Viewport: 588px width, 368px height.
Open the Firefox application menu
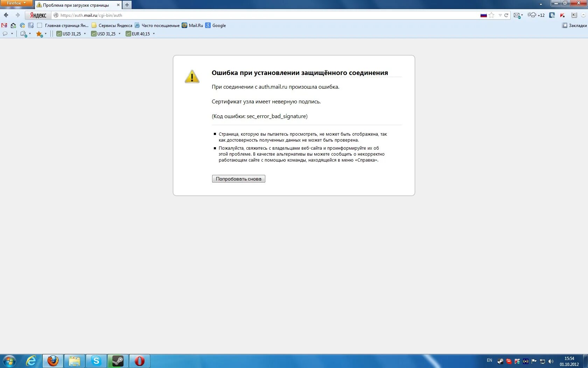pos(16,3)
